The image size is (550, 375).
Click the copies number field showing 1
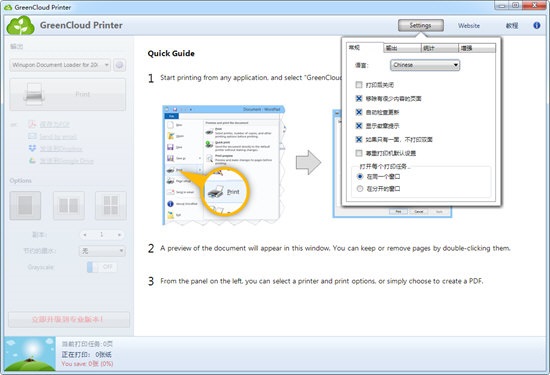102,234
